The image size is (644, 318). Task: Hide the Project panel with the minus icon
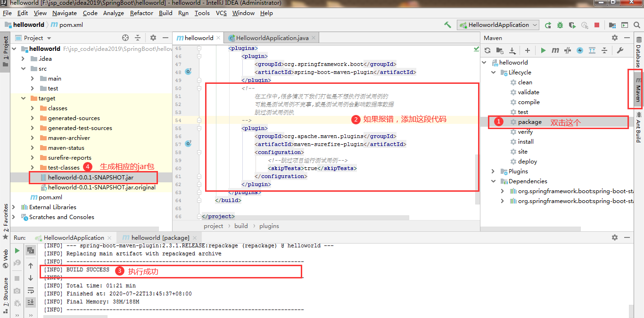165,38
